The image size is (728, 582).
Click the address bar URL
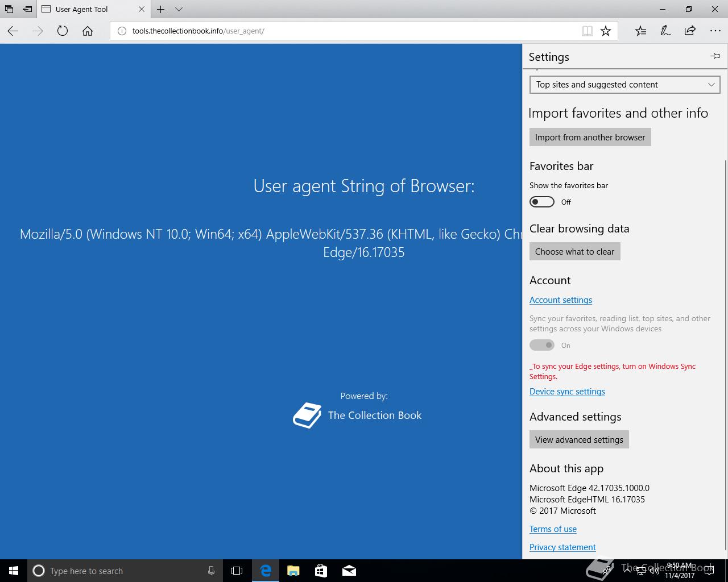click(198, 31)
